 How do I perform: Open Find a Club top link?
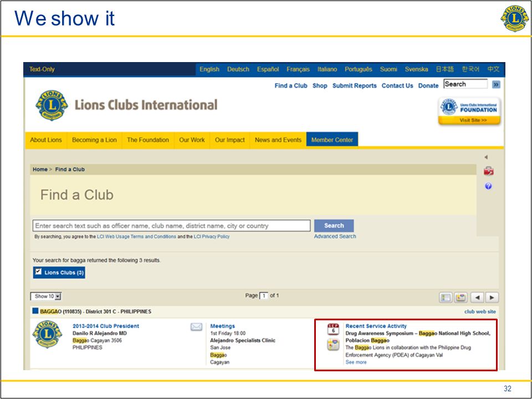click(291, 85)
